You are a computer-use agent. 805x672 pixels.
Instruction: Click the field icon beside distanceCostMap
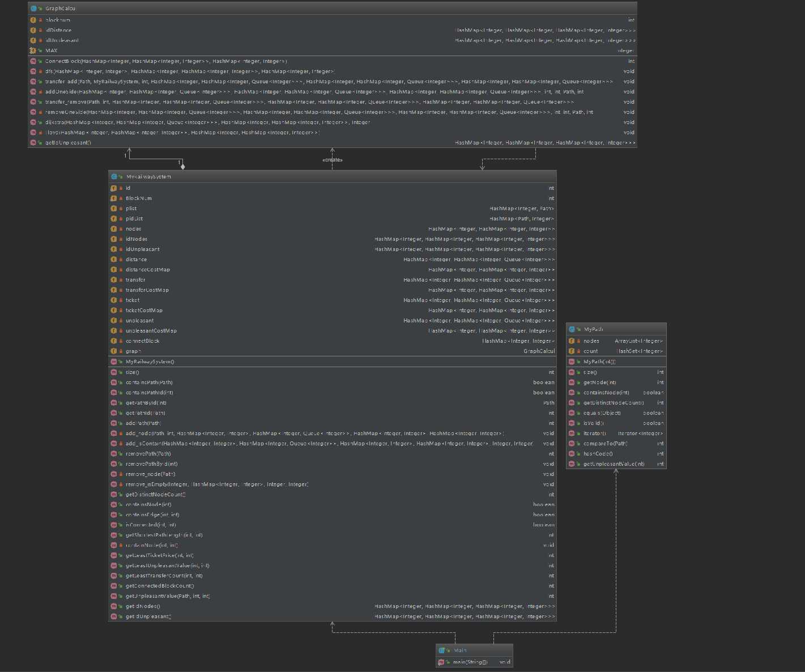pyautogui.click(x=114, y=270)
